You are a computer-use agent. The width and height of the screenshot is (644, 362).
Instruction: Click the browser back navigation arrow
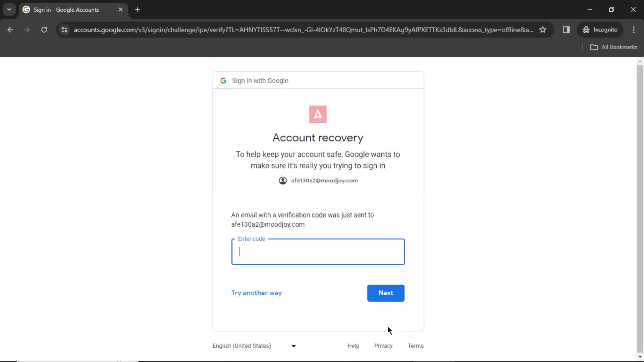[11, 29]
